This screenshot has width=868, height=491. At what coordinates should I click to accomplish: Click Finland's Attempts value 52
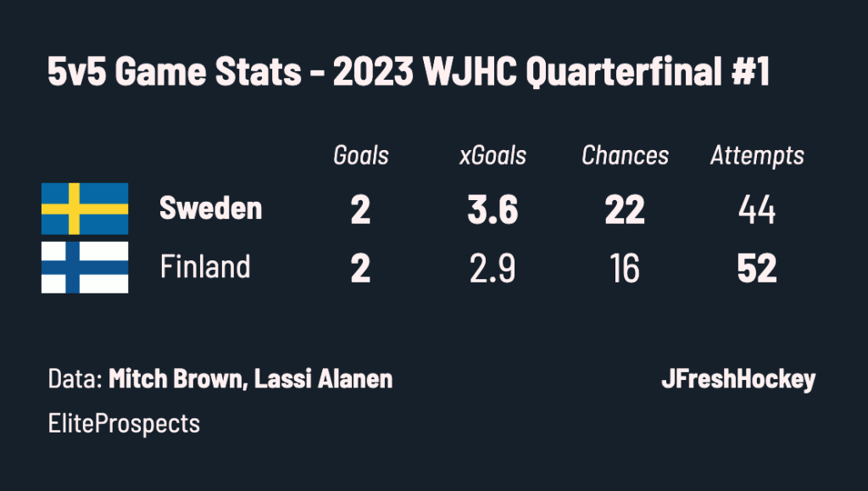tap(757, 269)
